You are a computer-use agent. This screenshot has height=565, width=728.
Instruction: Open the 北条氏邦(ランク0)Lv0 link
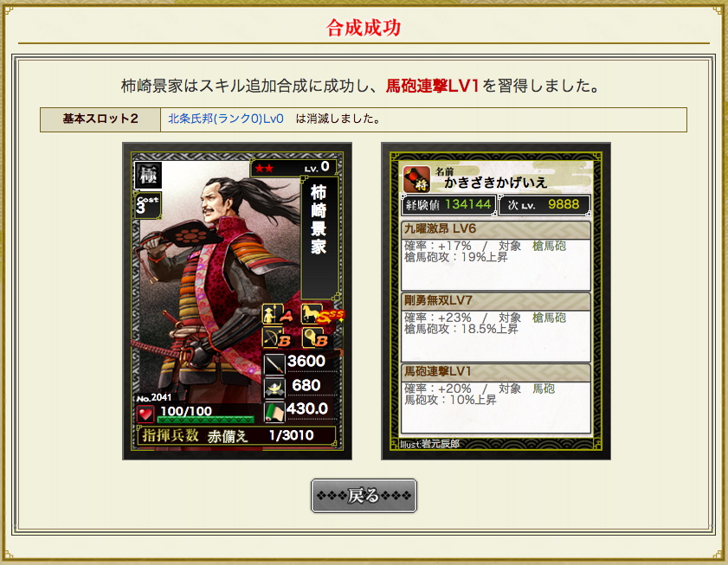(x=226, y=119)
